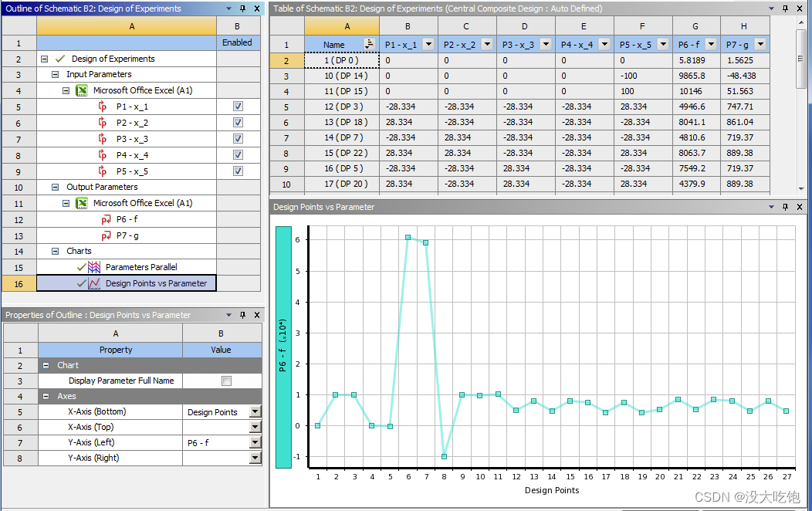Select the P7 - g output parameter row
The height and width of the screenshot is (511, 812).
tap(127, 235)
